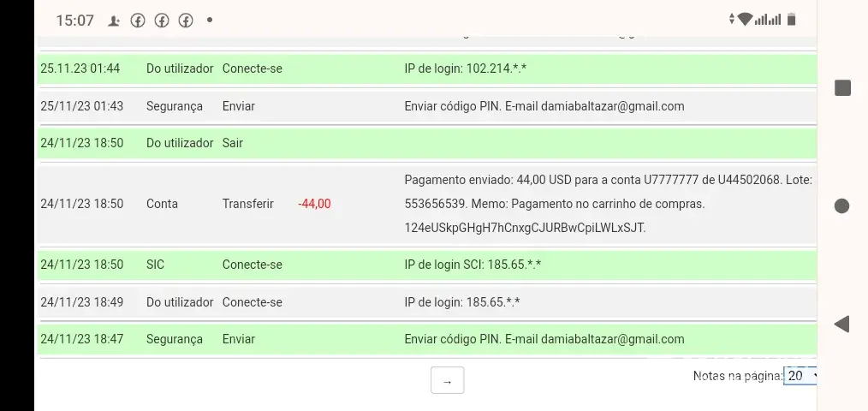Click the 24/11/23 18:47 date cell
Screen dimensions: 868x411
[82, 339]
